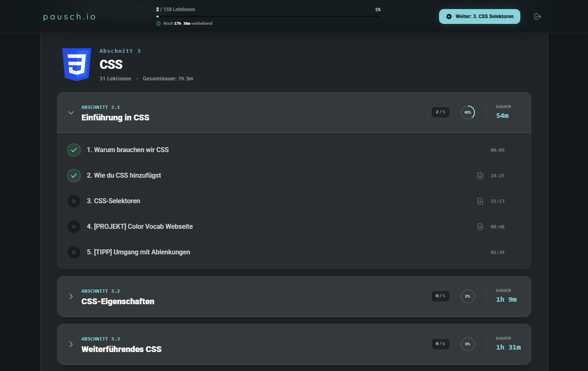This screenshot has height=371, width=588.
Task: Click the Abschnitt 3 label
Action: 120,51
